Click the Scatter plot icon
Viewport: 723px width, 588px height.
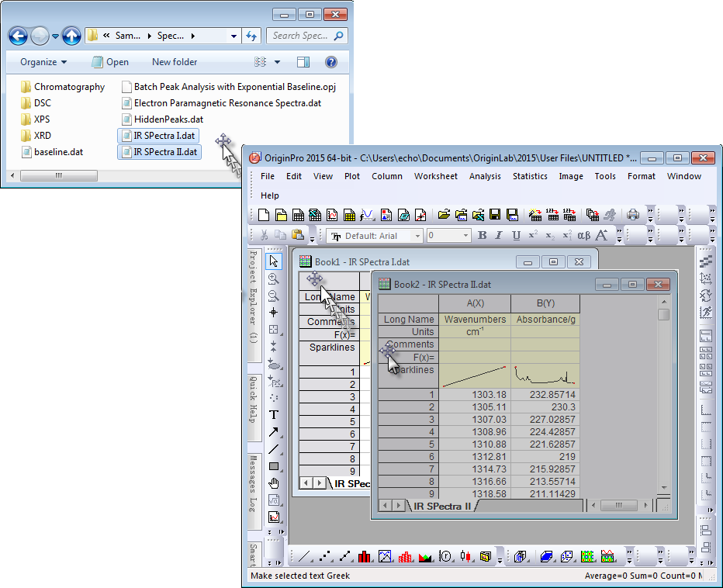point(326,557)
